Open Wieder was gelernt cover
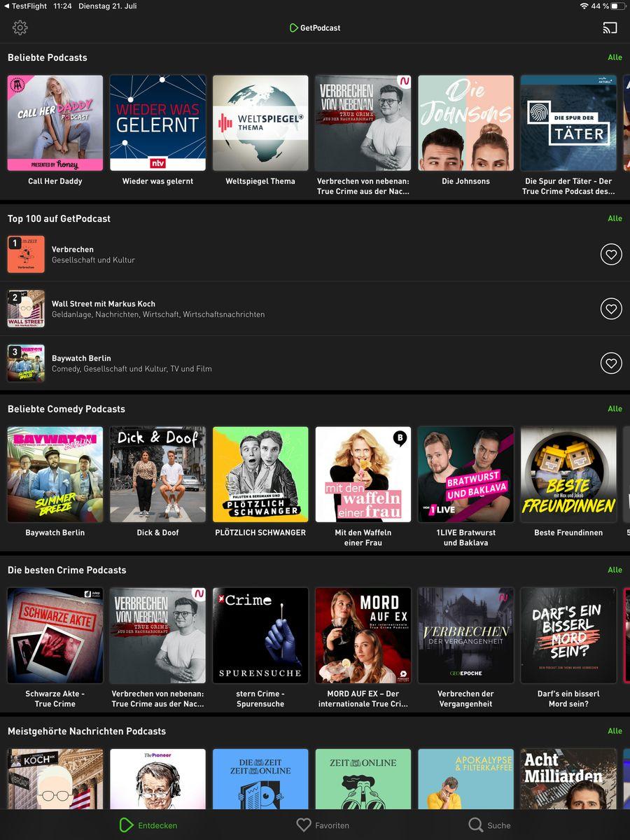The image size is (630, 840). click(158, 123)
